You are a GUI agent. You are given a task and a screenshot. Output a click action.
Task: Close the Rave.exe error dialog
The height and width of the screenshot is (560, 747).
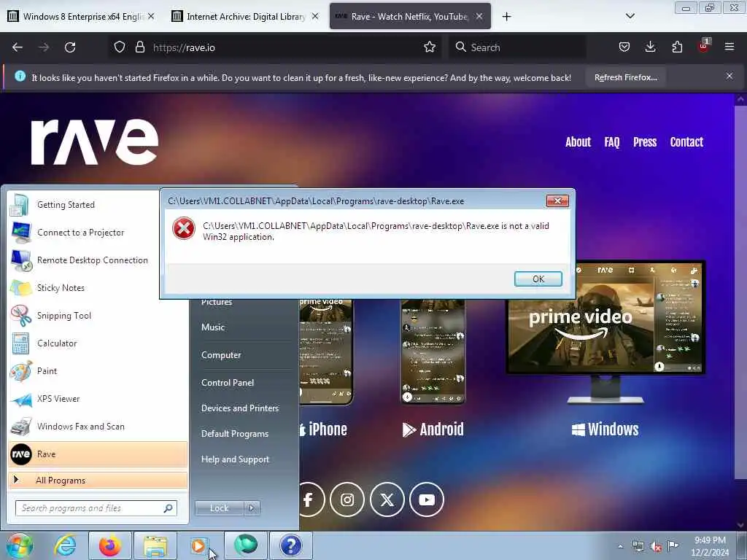click(557, 201)
